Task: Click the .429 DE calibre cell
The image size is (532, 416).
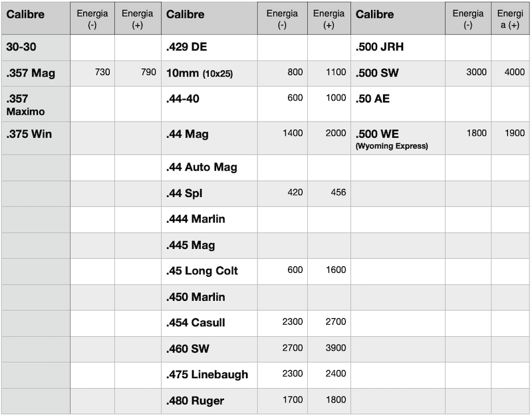Action: click(187, 47)
